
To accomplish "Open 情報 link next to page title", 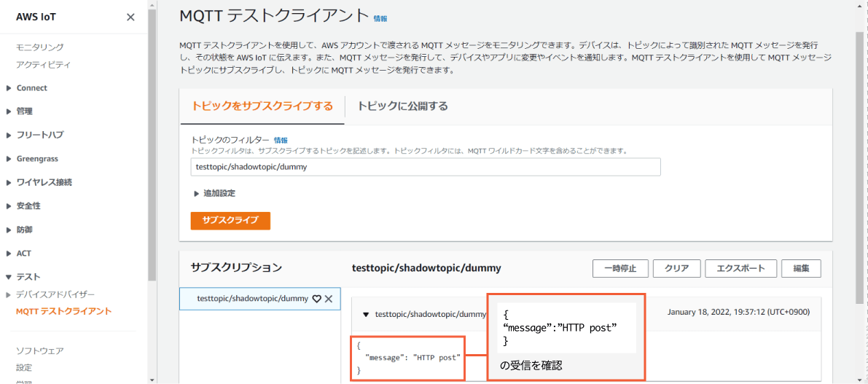I will coord(381,18).
